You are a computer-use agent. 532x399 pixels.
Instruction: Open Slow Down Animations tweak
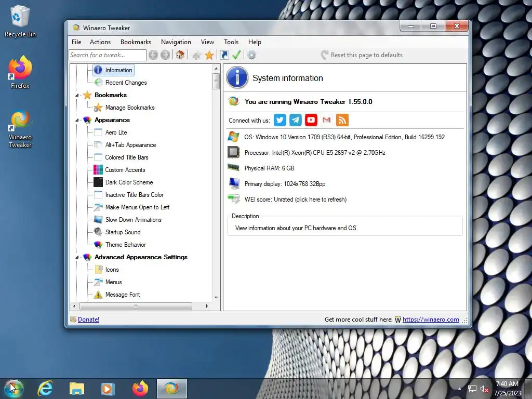pyautogui.click(x=133, y=220)
